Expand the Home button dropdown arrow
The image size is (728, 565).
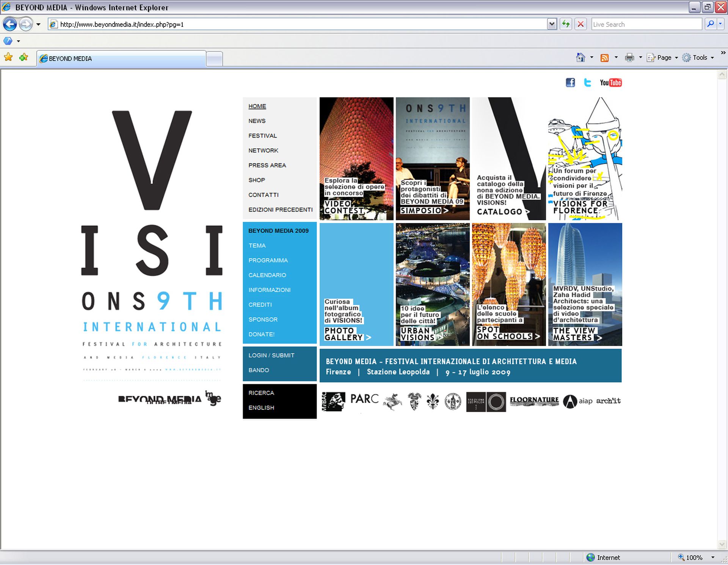(x=591, y=58)
